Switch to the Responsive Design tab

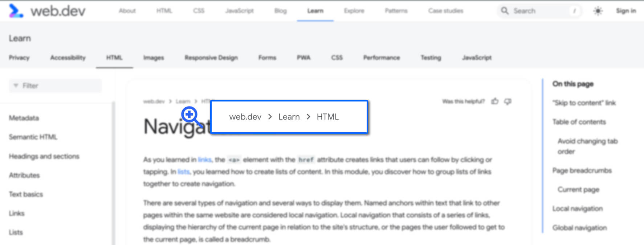click(x=211, y=58)
